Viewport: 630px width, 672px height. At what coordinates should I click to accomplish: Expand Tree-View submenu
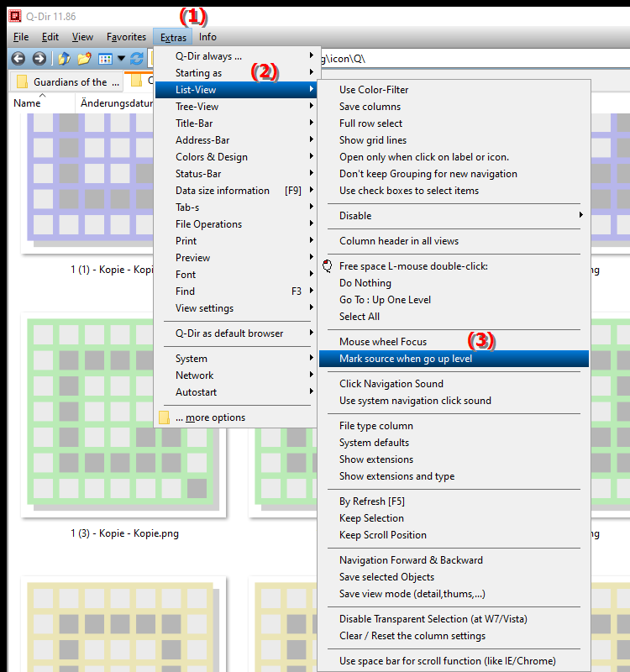(x=237, y=107)
